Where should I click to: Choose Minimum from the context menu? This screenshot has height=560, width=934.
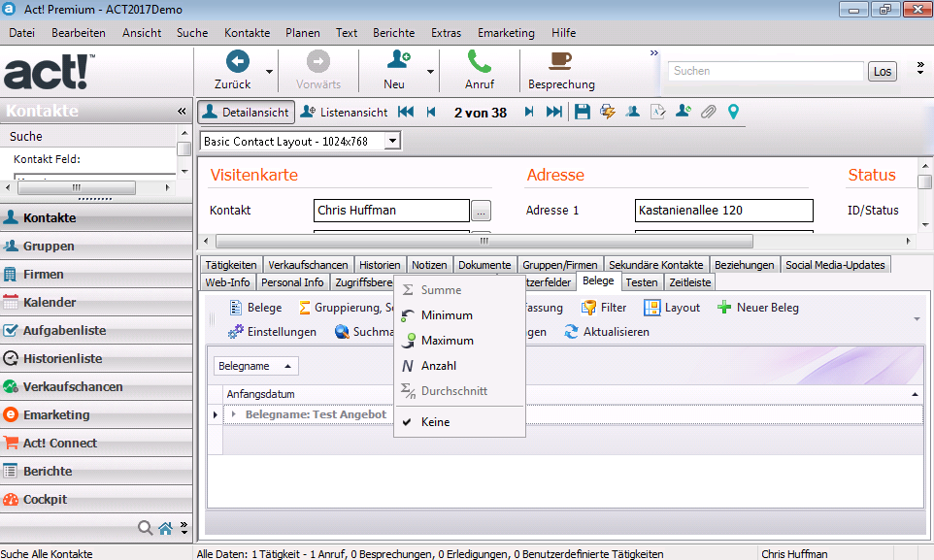(x=459, y=315)
